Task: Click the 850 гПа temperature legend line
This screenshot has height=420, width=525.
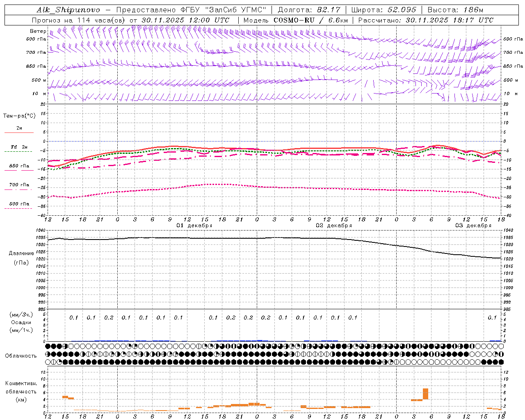Action: click(19, 170)
